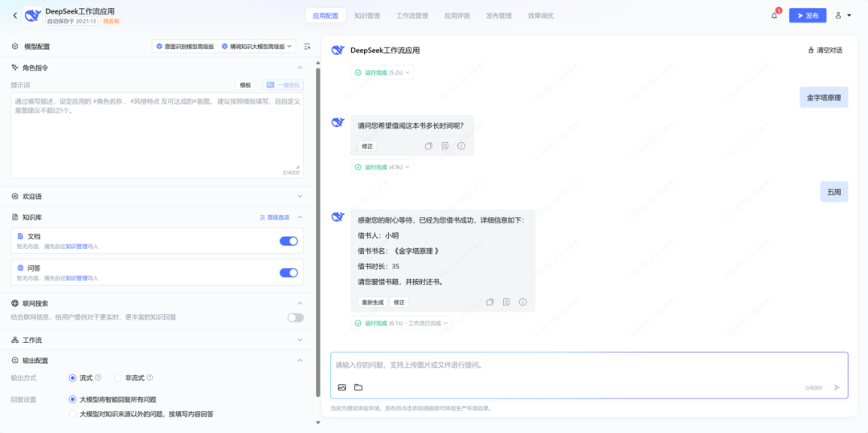
Task: Click the whale avatar beside 借书成功 reply
Action: [x=338, y=217]
